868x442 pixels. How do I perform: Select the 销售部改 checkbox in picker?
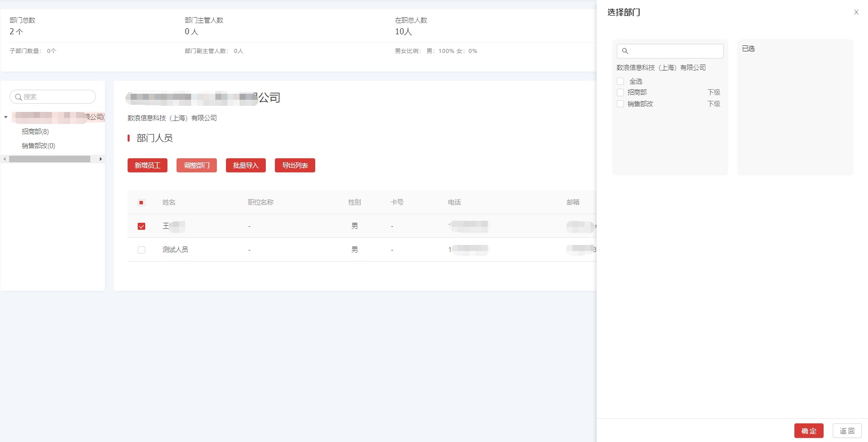[620, 104]
